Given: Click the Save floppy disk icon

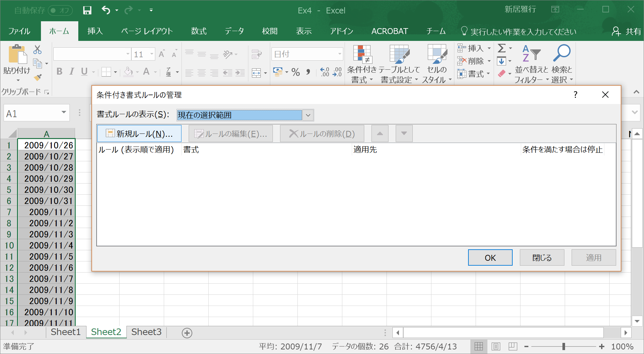Looking at the screenshot, I should click(87, 10).
